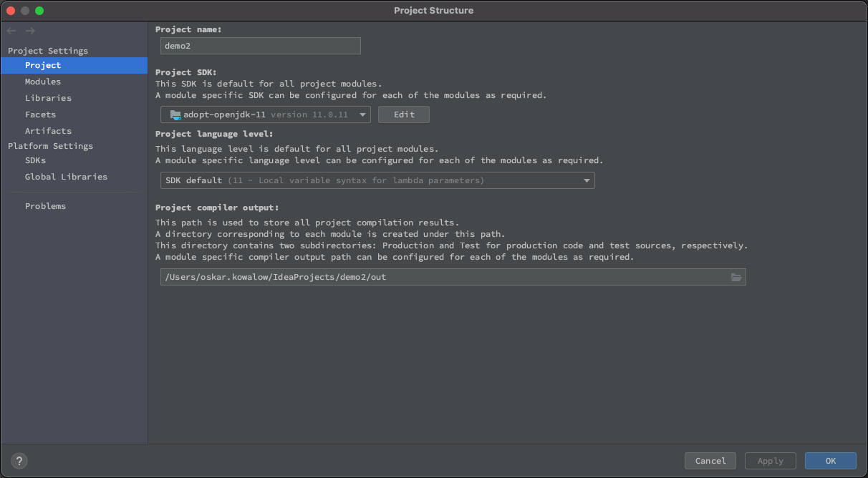This screenshot has width=868, height=478.
Task: Click the JDK icon inside the SDK selector
Action: [x=174, y=114]
